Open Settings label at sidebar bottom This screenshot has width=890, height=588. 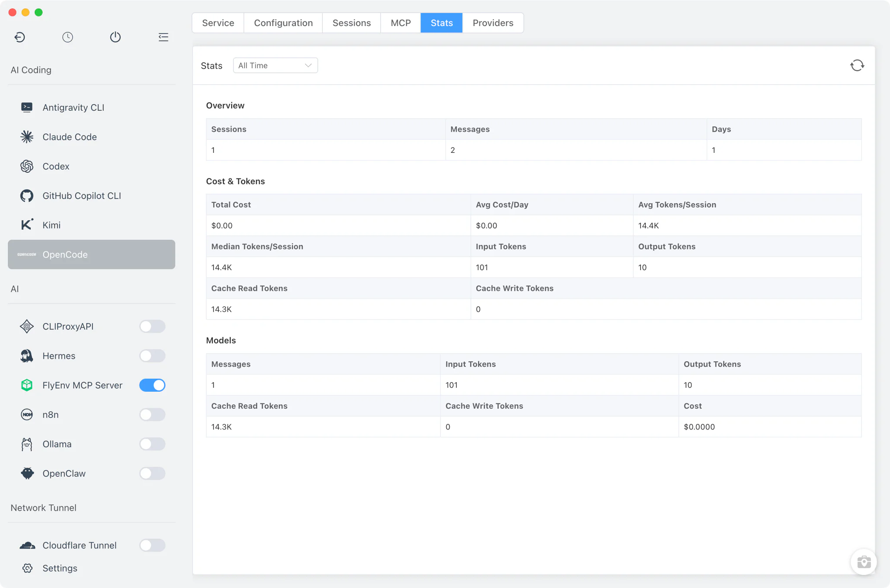60,568
